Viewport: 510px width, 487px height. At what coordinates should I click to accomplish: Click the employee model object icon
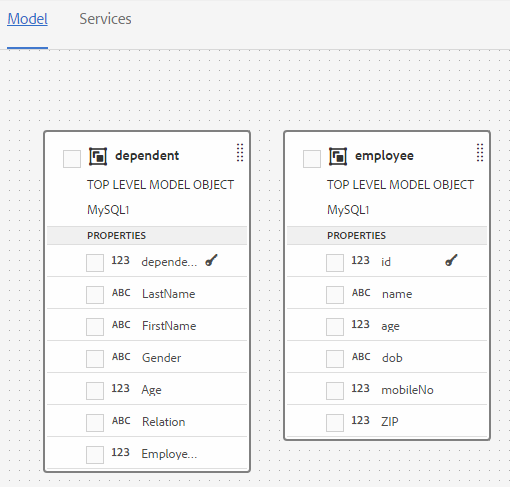point(338,156)
